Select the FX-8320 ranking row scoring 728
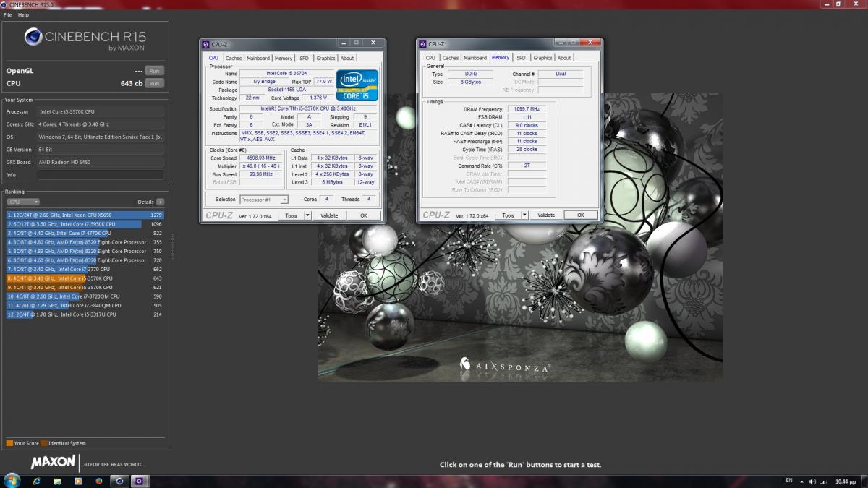Image resolution: width=868 pixels, height=488 pixels. point(85,260)
